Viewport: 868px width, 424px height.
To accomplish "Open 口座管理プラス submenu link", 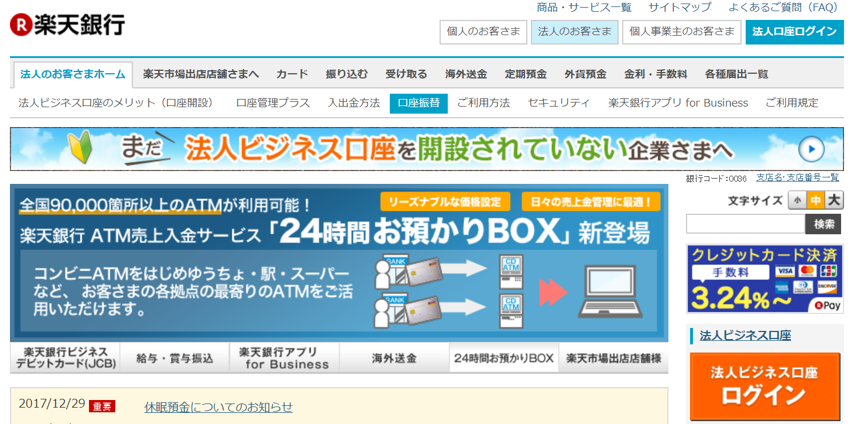I will click(x=273, y=103).
